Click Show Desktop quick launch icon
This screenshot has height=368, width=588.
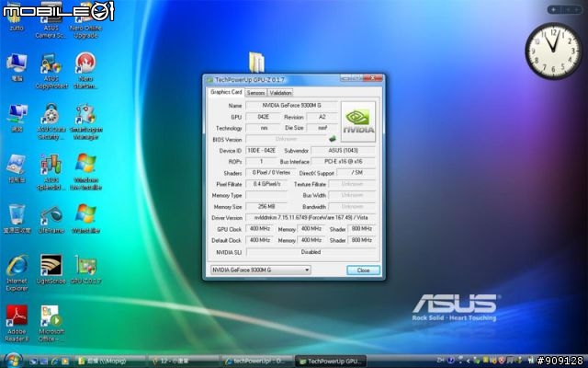pyautogui.click(x=33, y=362)
